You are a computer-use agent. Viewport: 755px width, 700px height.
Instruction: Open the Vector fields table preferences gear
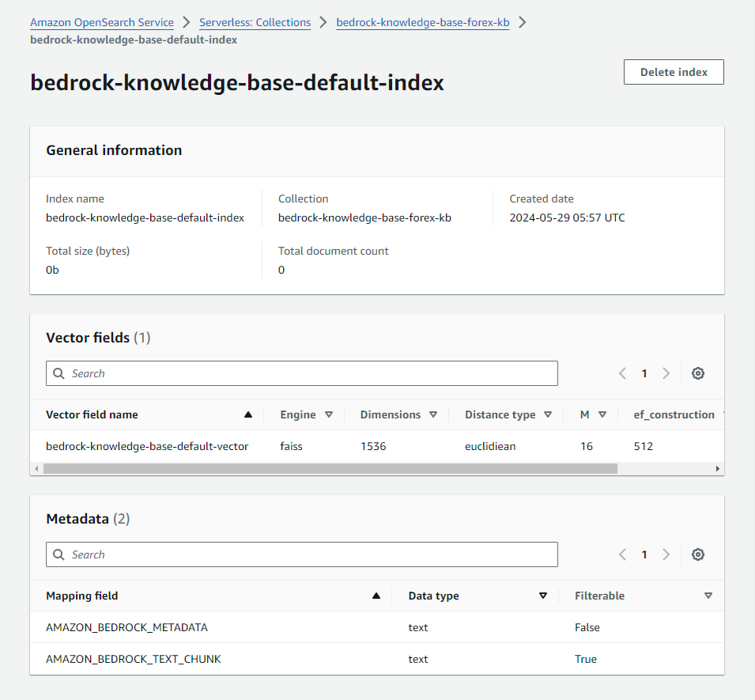pyautogui.click(x=698, y=373)
